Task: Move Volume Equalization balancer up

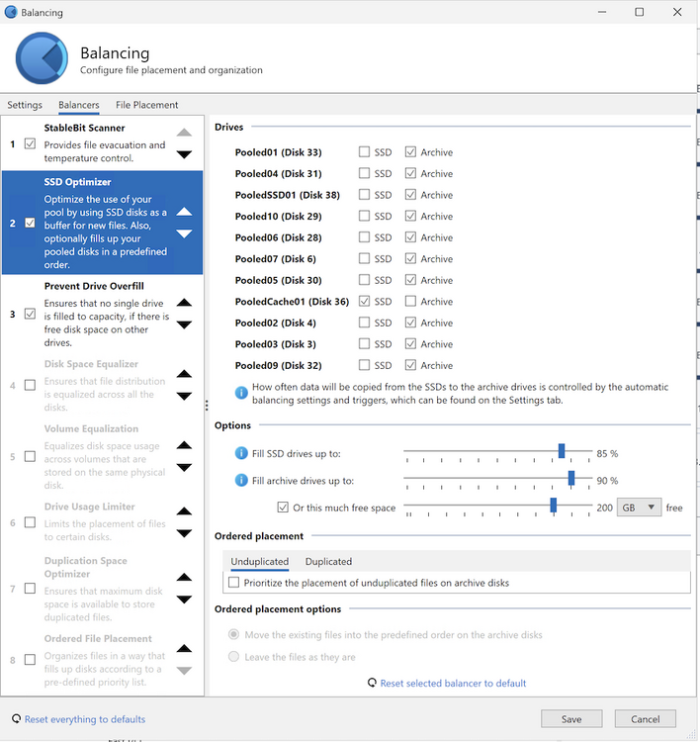Action: tap(184, 445)
